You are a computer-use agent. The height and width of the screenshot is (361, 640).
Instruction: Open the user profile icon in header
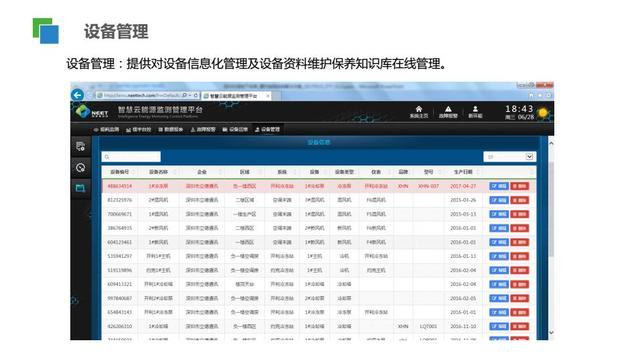coord(475,111)
